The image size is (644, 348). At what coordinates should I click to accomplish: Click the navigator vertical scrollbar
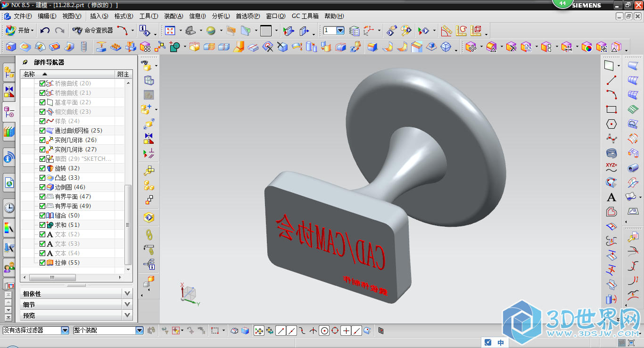(128, 225)
